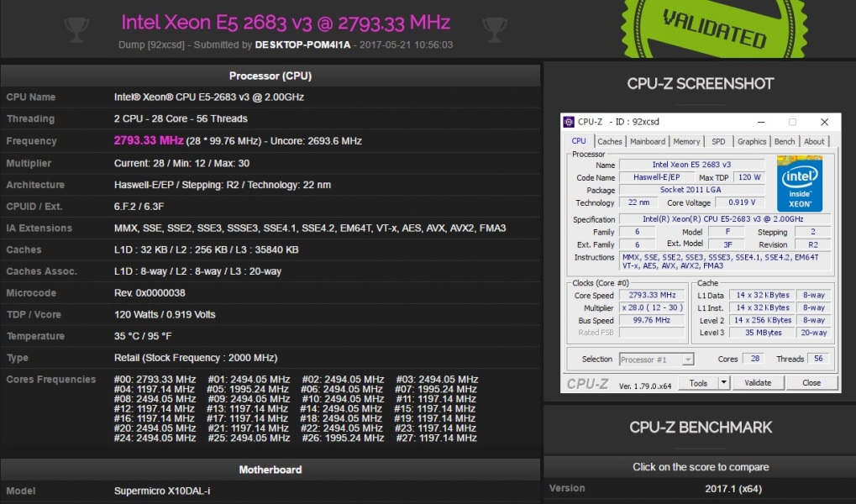Click the Threading value "2 CPU - 28 Core - 56 Threads"
This screenshot has height=504, width=856.
[181, 119]
